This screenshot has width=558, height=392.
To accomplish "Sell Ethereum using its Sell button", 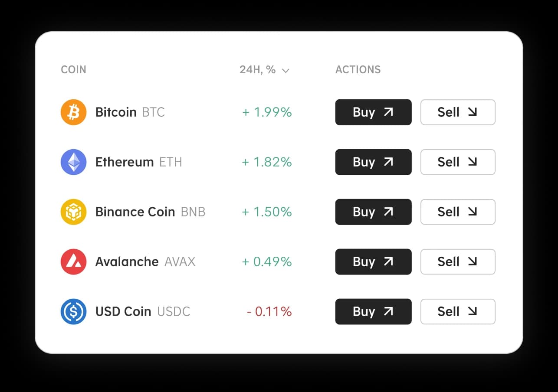I will pyautogui.click(x=458, y=162).
